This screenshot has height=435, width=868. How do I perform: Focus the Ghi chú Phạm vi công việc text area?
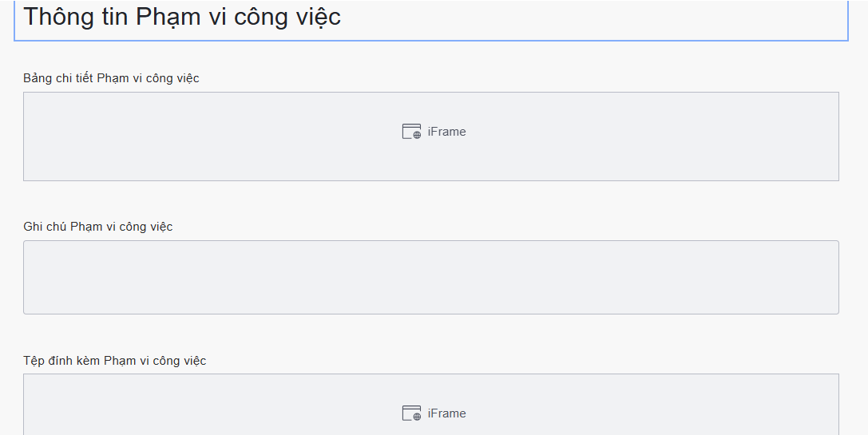tap(430, 277)
